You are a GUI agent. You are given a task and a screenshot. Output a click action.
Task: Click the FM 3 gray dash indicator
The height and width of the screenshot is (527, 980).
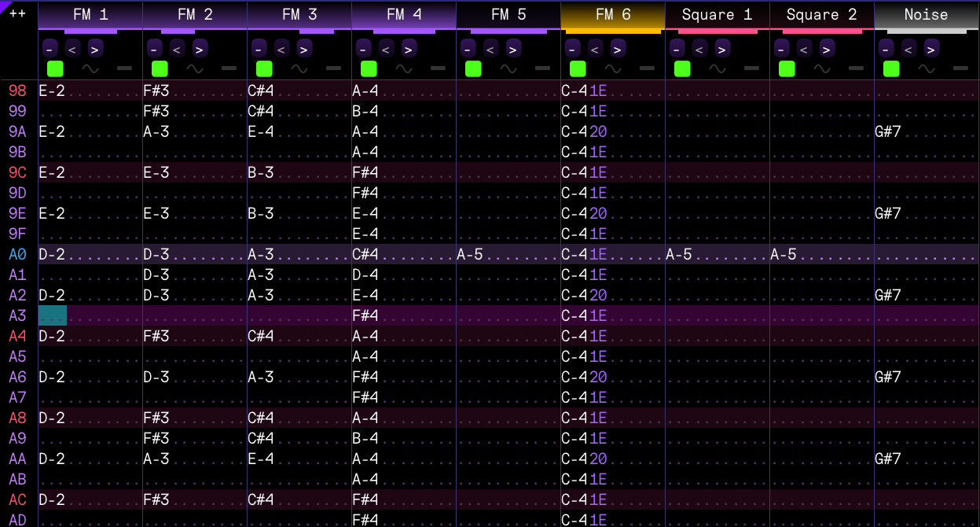333,68
